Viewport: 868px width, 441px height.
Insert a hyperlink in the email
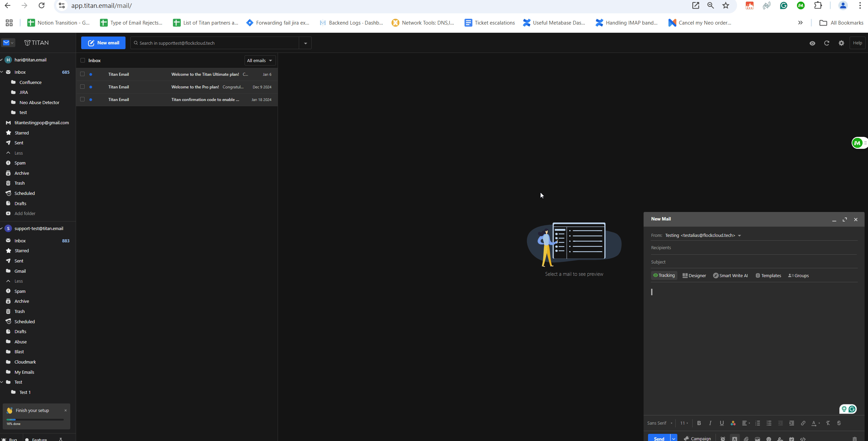(803, 423)
